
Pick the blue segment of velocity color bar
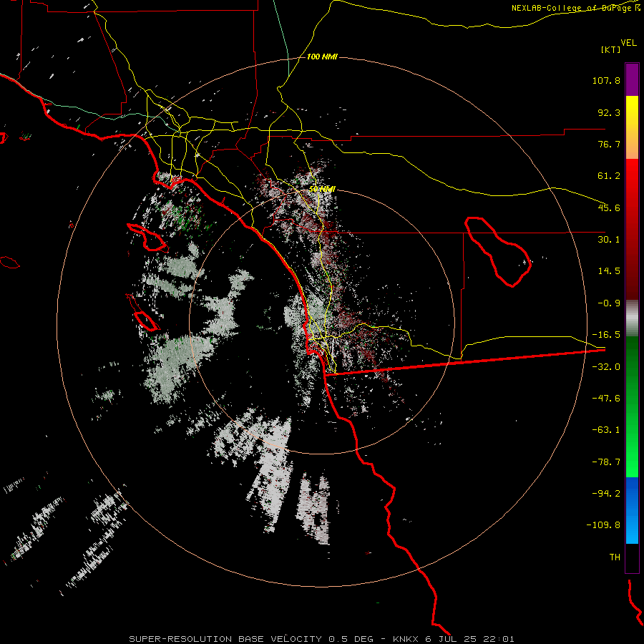click(x=632, y=510)
